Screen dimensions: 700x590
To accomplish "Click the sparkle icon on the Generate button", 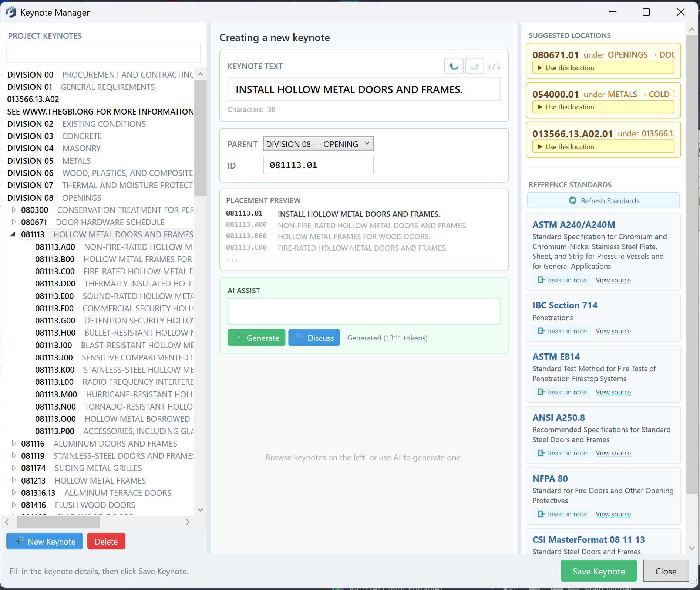I will pos(239,338).
